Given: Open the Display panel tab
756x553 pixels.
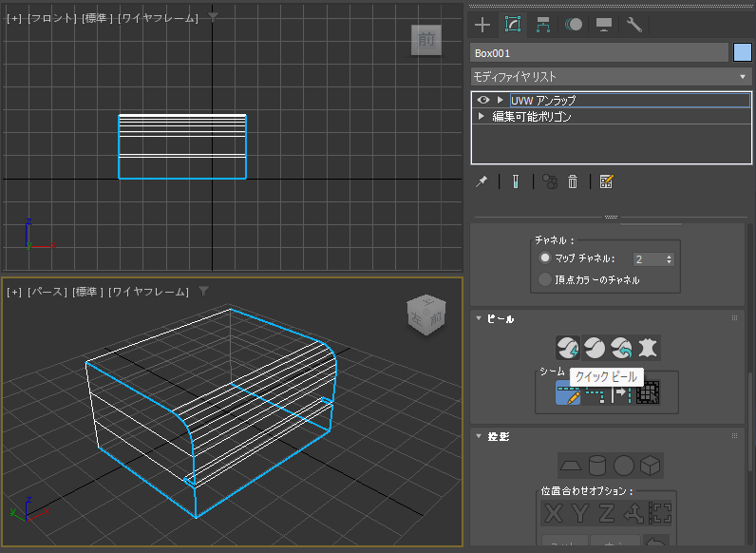Looking at the screenshot, I should click(604, 25).
